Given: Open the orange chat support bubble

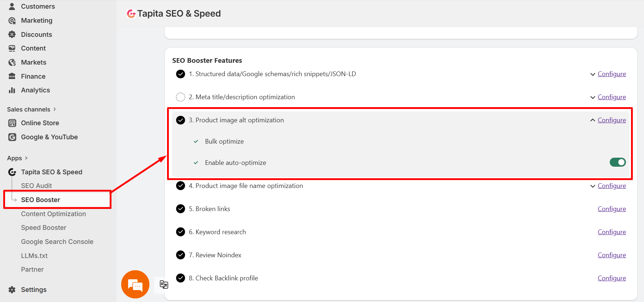Looking at the screenshot, I should [135, 284].
